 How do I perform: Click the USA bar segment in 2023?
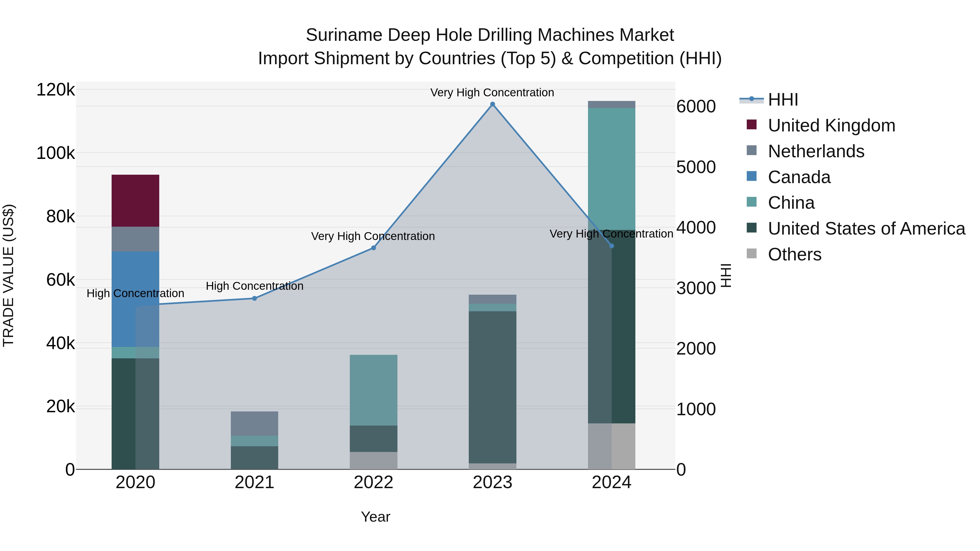tap(492, 387)
